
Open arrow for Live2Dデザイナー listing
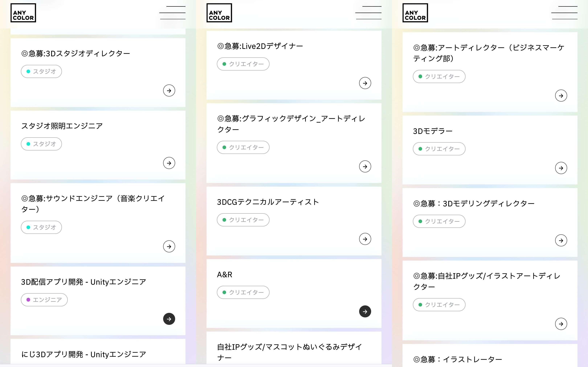pyautogui.click(x=365, y=83)
